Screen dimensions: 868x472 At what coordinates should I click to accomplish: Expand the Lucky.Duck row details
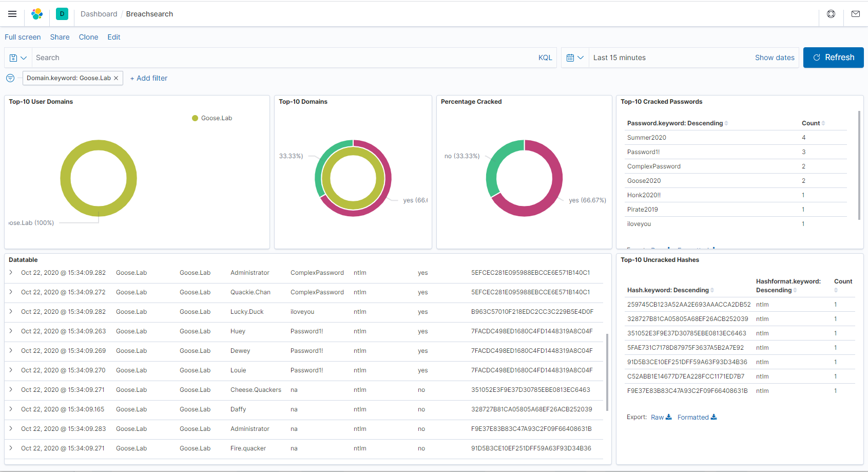click(x=11, y=312)
